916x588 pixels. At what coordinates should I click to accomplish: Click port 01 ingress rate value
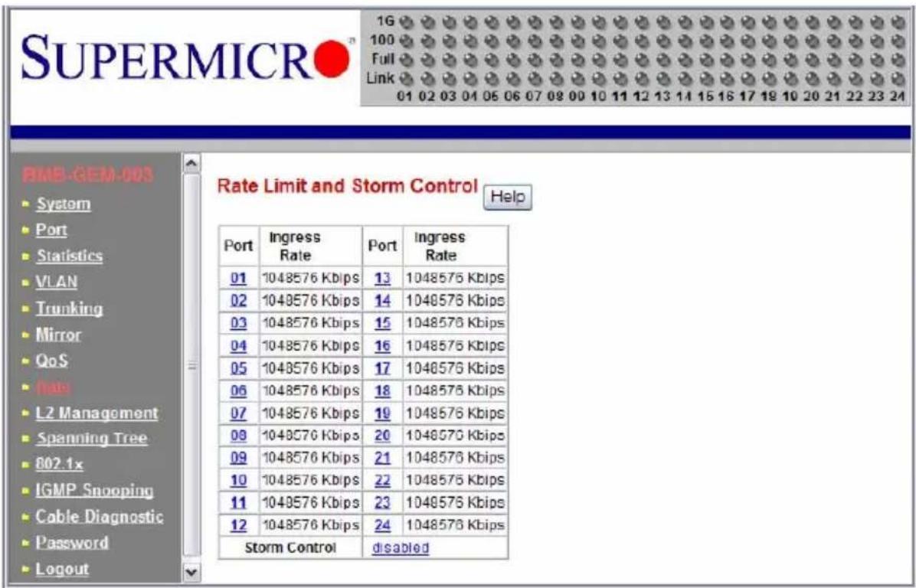(310, 279)
